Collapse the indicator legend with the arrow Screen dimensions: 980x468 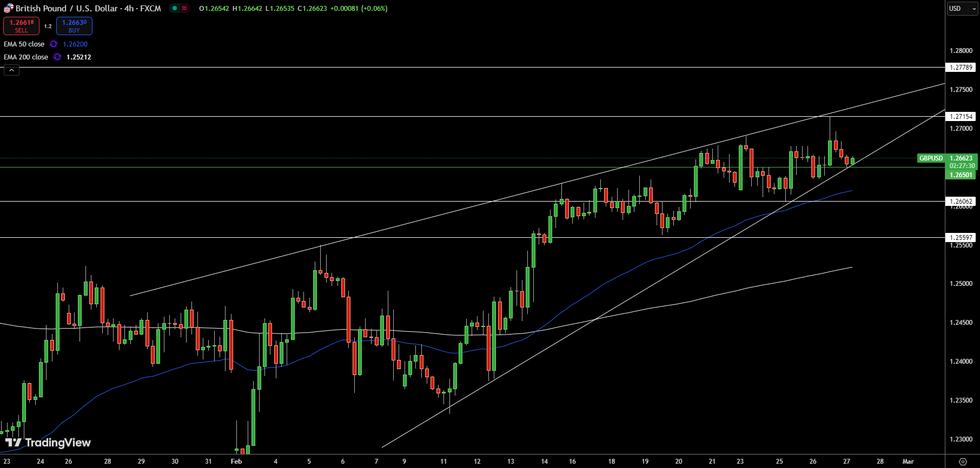pos(11,70)
